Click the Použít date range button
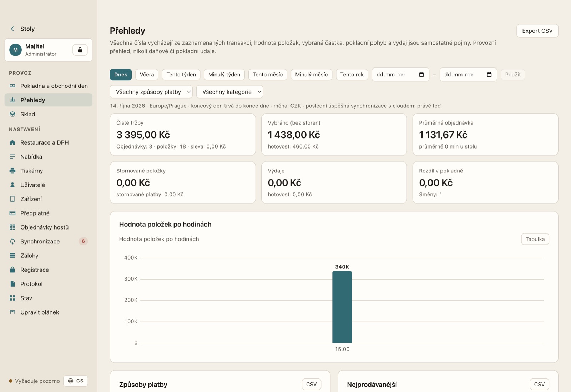 tap(513, 75)
